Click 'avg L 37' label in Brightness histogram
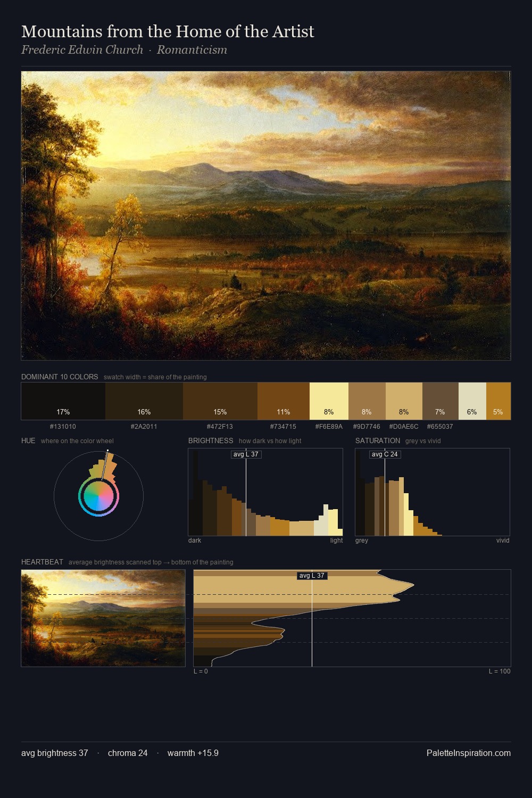The image size is (532, 798). [x=246, y=454]
